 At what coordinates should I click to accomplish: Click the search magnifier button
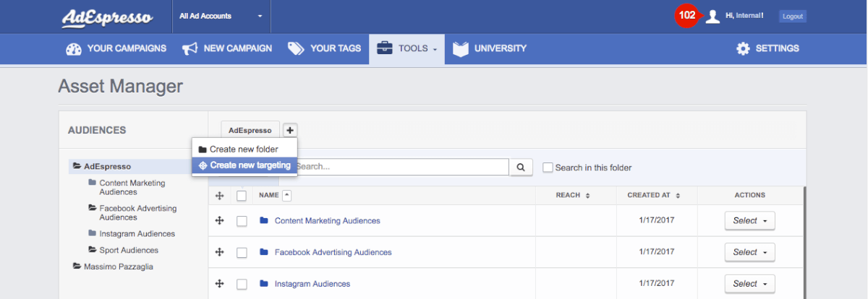coord(521,168)
